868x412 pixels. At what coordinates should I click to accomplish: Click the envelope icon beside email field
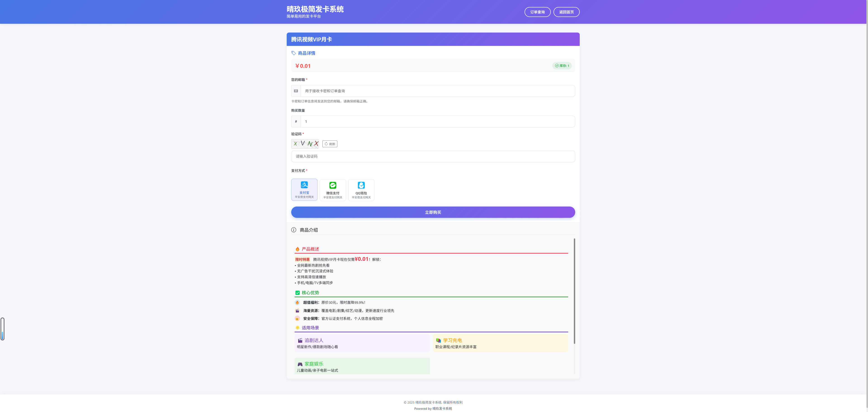296,91
